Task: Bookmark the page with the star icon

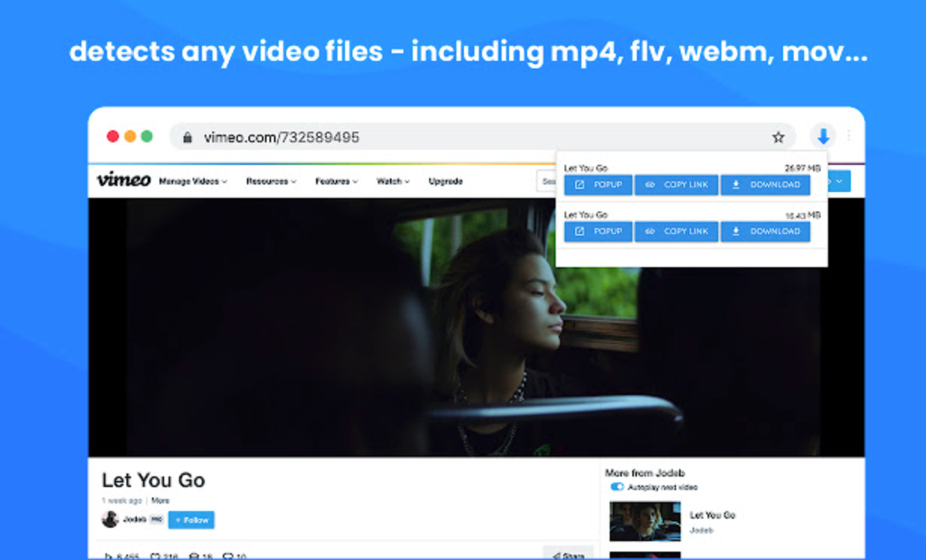Action: click(778, 137)
